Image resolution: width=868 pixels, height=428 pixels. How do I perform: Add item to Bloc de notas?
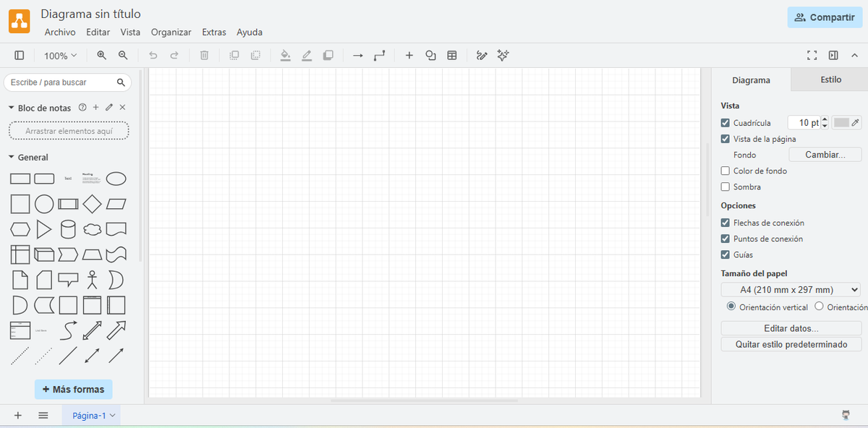point(95,108)
